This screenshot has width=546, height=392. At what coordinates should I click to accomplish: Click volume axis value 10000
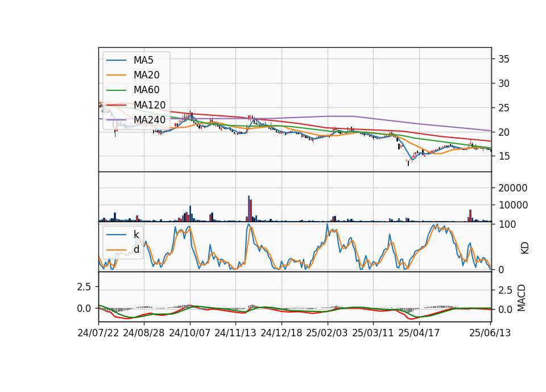click(x=513, y=205)
